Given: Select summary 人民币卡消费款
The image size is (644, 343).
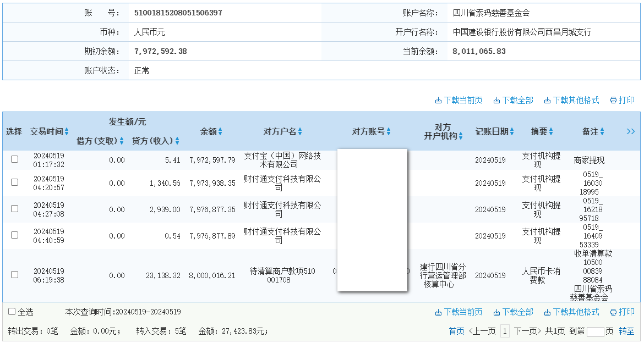Looking at the screenshot, I should [541, 275].
